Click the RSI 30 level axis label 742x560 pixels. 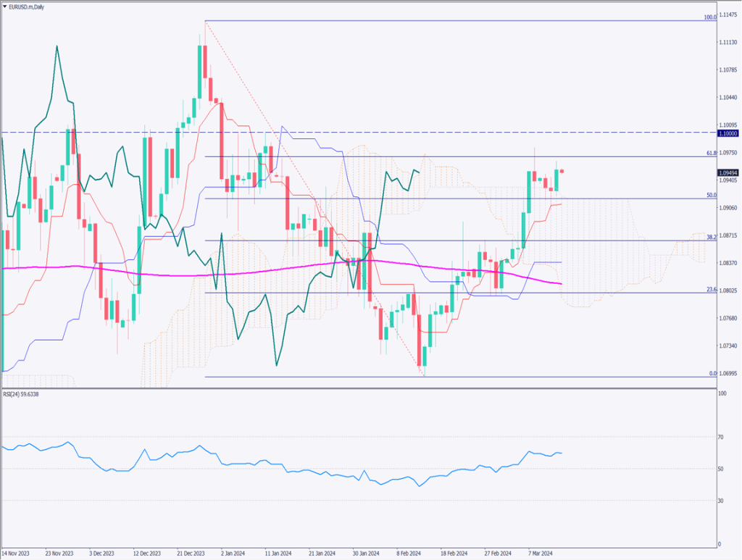tap(720, 501)
